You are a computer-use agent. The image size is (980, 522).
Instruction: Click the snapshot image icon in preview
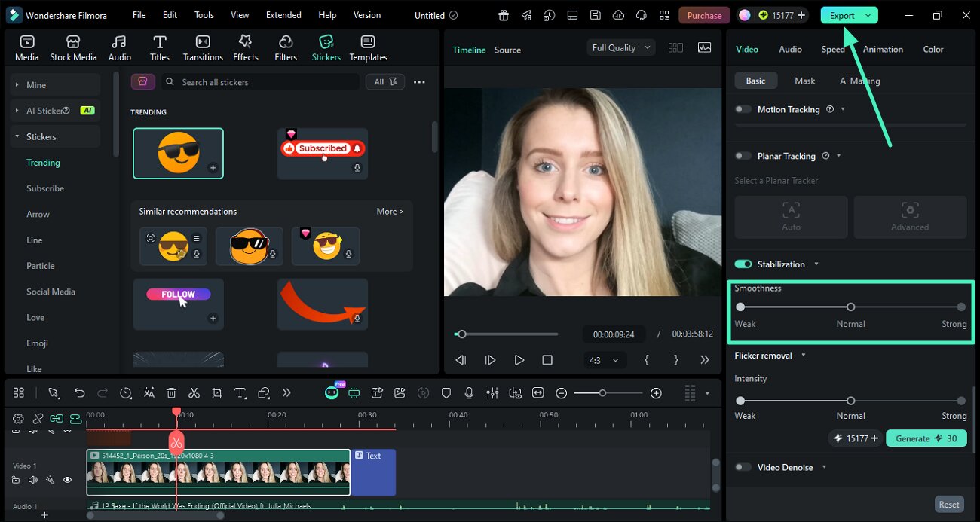(x=704, y=47)
